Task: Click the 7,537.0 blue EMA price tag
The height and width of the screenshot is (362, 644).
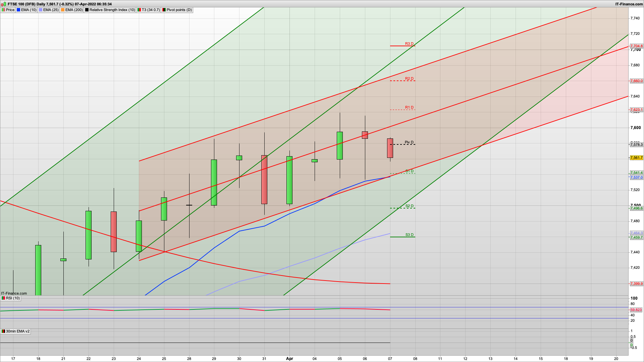Action: (636, 178)
